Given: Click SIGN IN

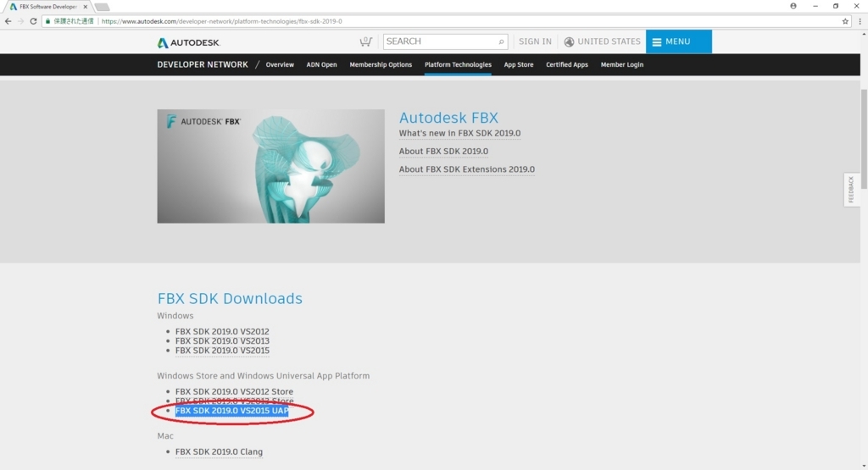Looking at the screenshot, I should tap(535, 41).
